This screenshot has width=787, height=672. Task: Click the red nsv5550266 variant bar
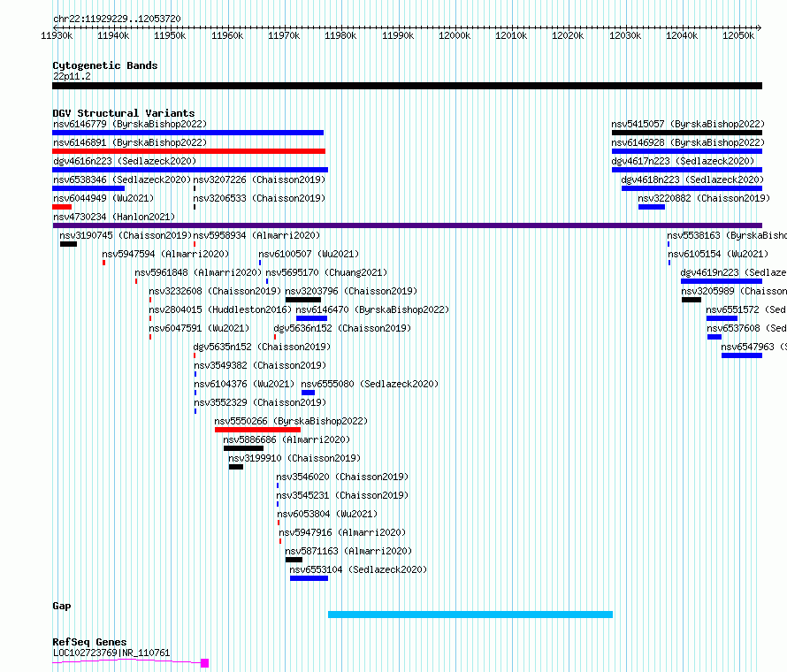[x=257, y=430]
